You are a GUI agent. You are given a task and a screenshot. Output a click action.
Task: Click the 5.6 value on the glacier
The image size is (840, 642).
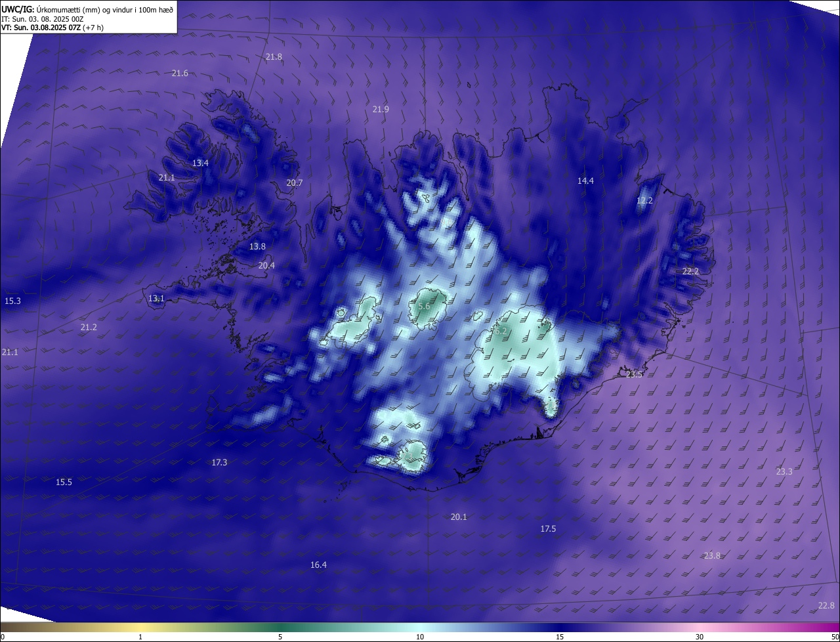[424, 307]
